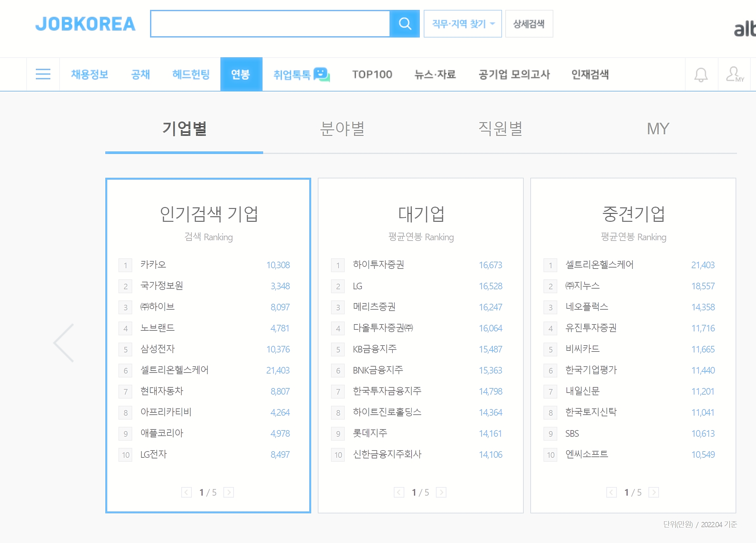Next page arrow in 중견기업 card
756x543 pixels.
(x=654, y=492)
